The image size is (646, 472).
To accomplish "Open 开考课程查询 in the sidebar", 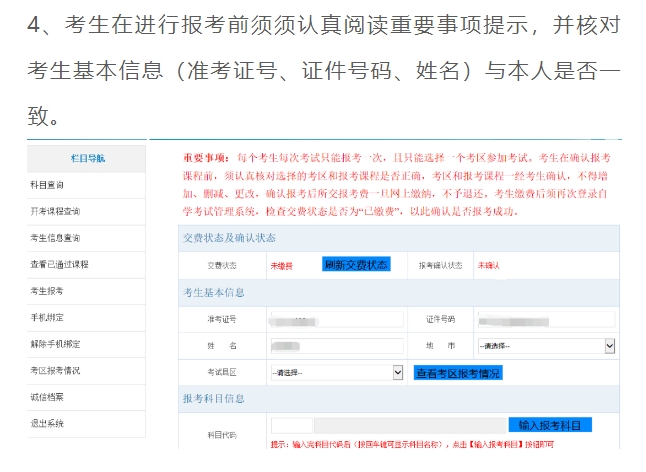I will click(54, 212).
